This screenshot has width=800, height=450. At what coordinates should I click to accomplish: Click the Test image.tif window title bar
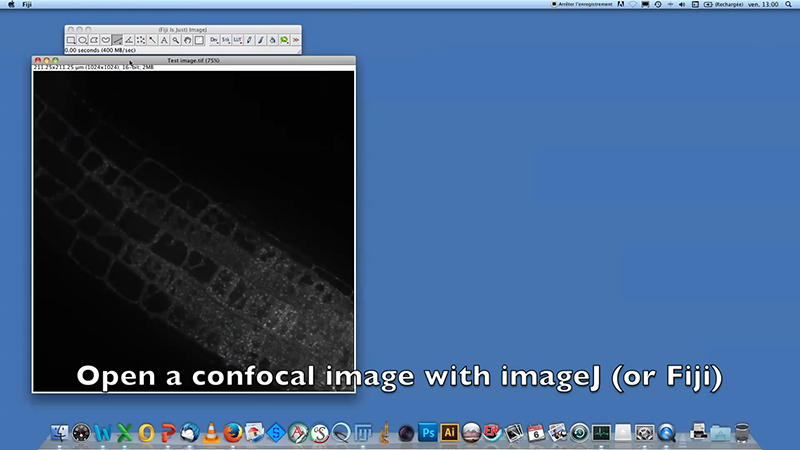[x=194, y=60]
